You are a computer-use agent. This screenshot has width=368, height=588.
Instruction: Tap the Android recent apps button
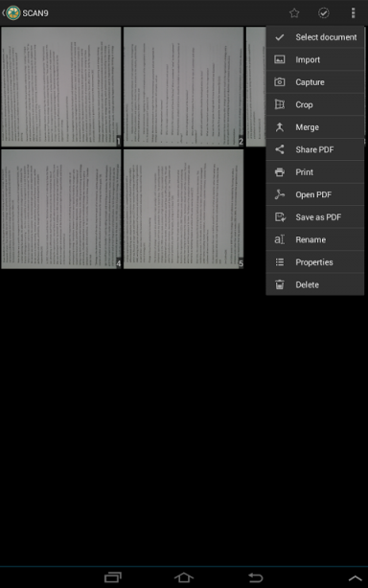[113, 577]
